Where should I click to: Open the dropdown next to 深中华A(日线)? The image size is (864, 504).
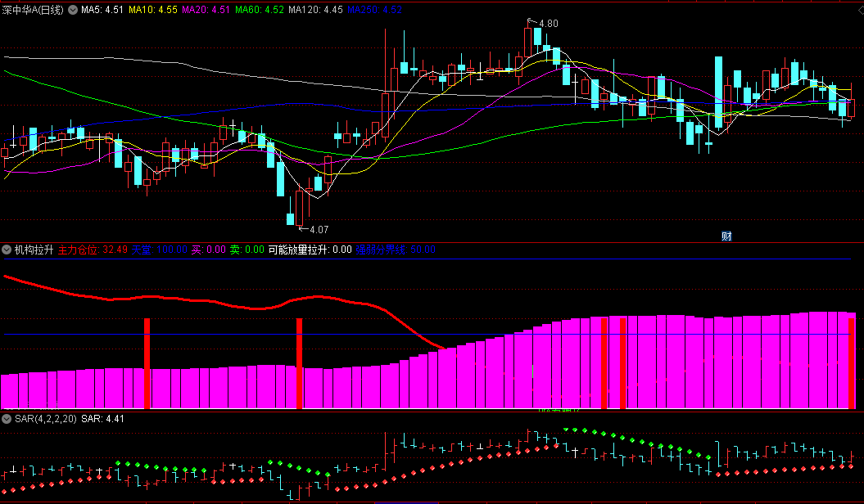click(73, 10)
